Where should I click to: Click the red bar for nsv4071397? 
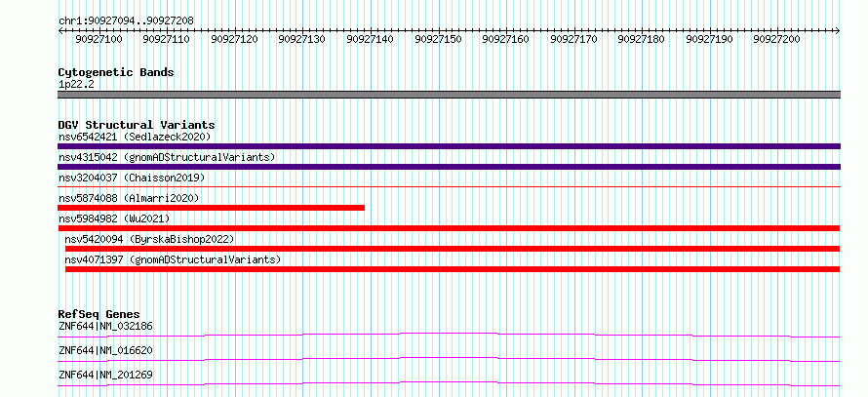[x=453, y=269]
